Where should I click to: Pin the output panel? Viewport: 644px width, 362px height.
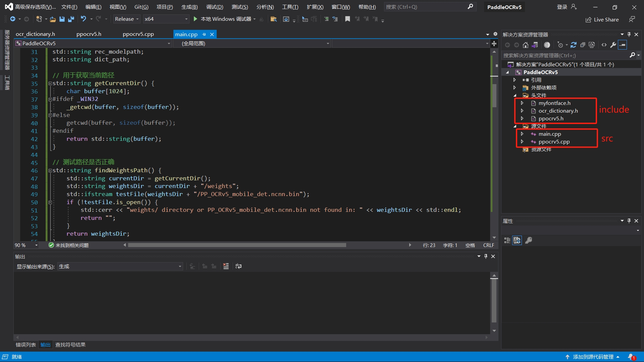pos(486,256)
